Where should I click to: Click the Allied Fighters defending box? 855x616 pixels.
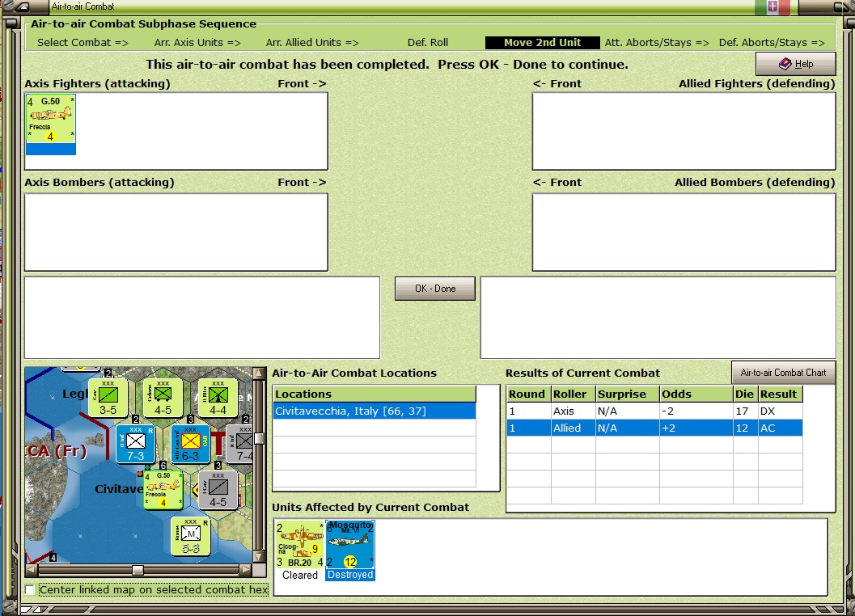684,132
